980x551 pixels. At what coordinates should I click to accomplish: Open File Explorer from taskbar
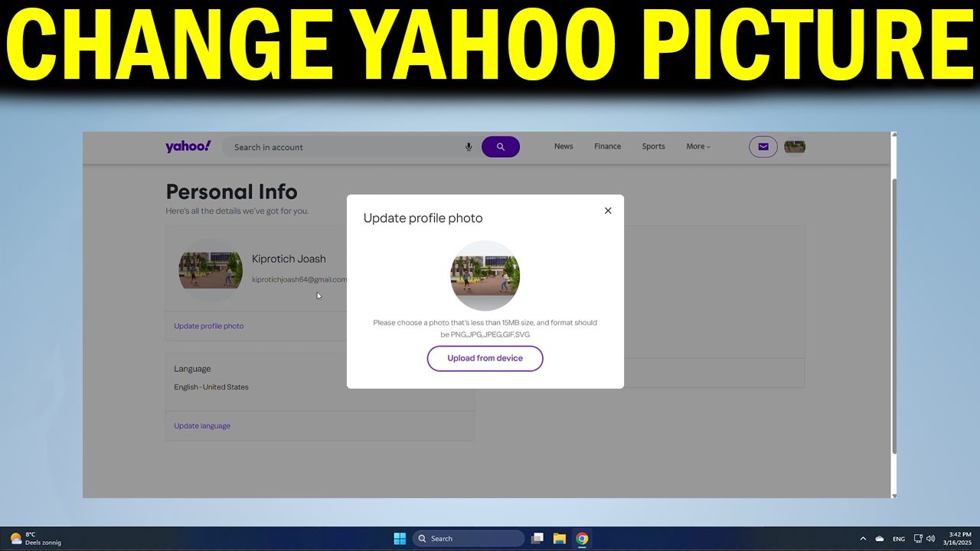coord(560,539)
